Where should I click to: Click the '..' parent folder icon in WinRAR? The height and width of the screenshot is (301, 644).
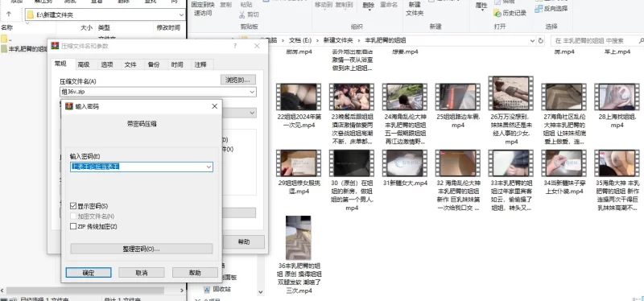4,39
